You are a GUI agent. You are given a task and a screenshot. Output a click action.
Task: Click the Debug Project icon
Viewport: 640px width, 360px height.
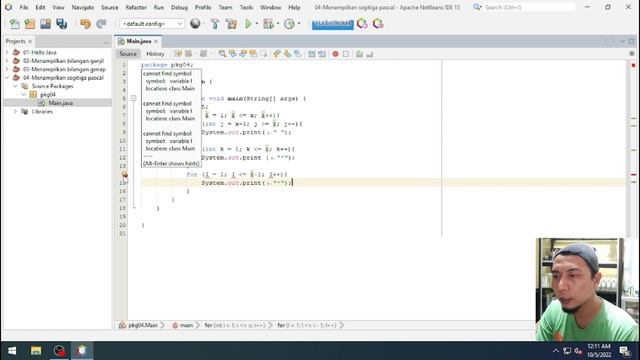pos(268,24)
